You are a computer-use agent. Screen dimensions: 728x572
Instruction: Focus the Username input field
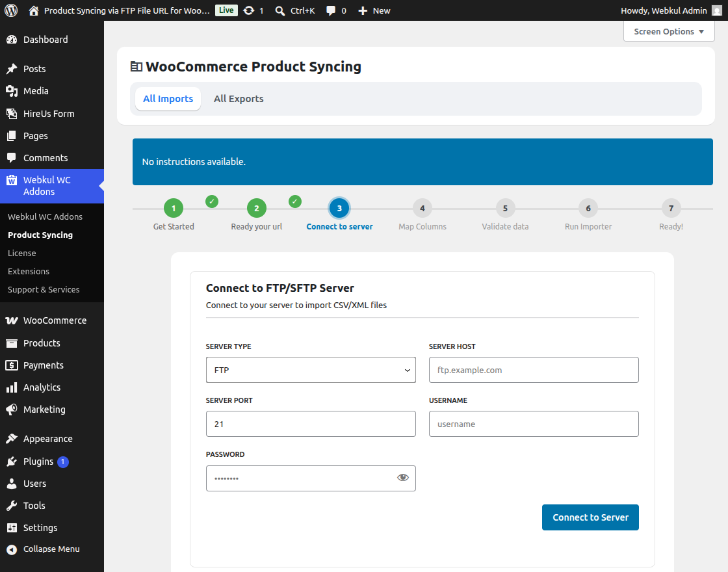(534, 424)
